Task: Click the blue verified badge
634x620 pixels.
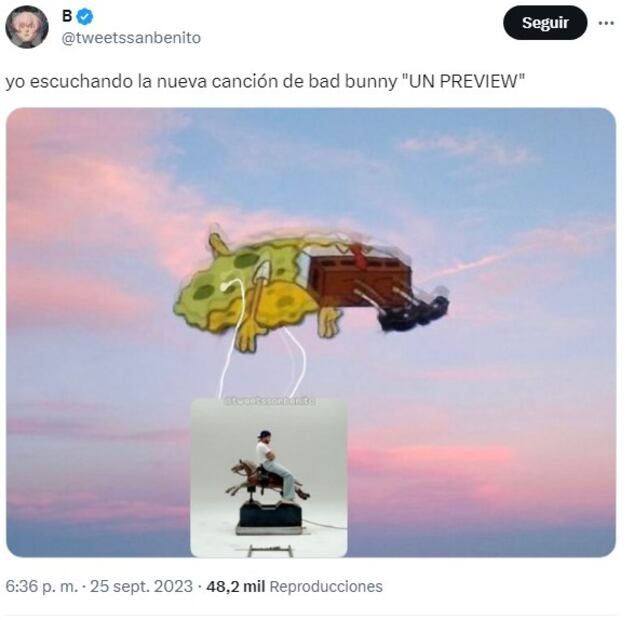Action: coord(85,17)
